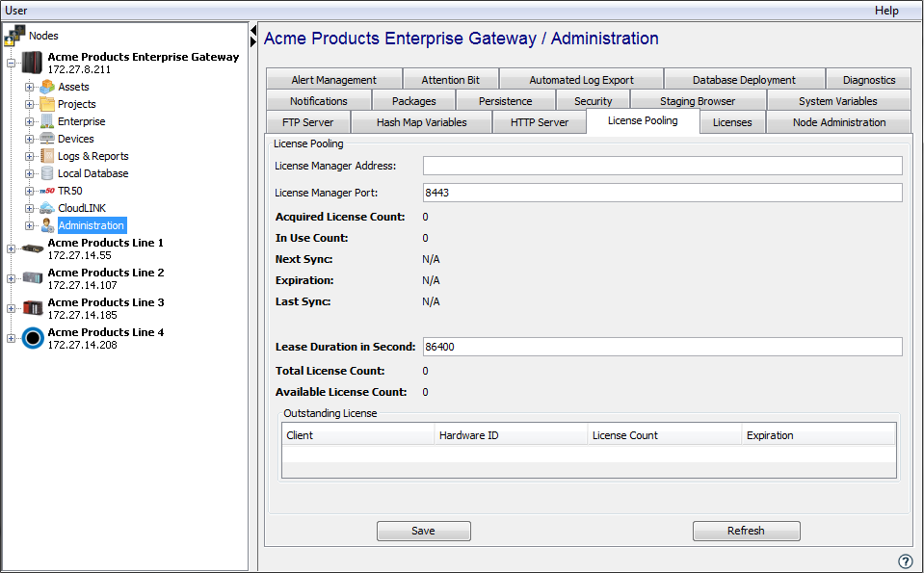Click the Assets node icon
Image resolution: width=924 pixels, height=573 pixels.
tap(47, 87)
